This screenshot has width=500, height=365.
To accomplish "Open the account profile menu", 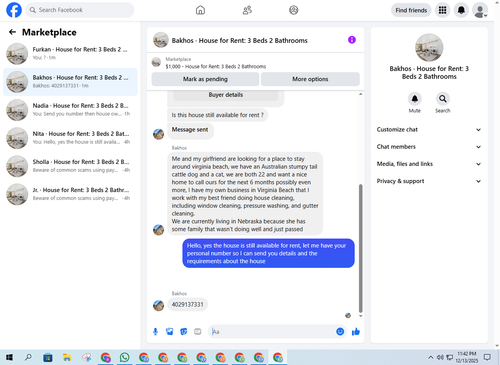I will click(x=480, y=11).
